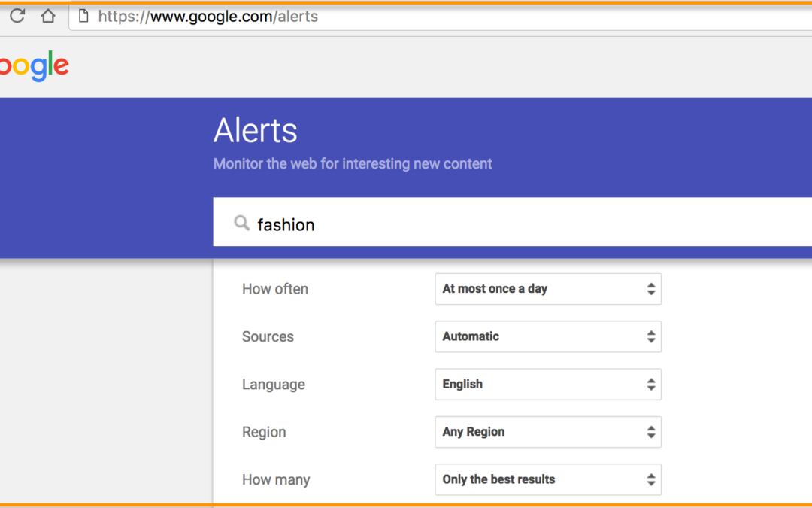Click the Sources label

pyautogui.click(x=268, y=336)
